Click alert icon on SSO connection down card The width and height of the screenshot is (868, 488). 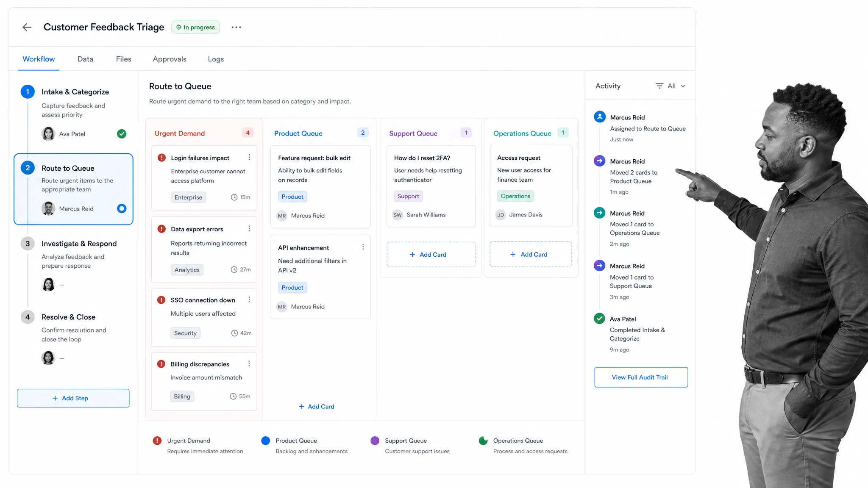[x=161, y=300]
